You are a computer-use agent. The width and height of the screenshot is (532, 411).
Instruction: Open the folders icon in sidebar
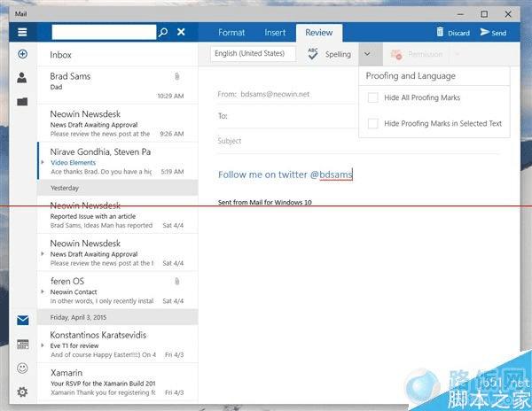[22, 101]
